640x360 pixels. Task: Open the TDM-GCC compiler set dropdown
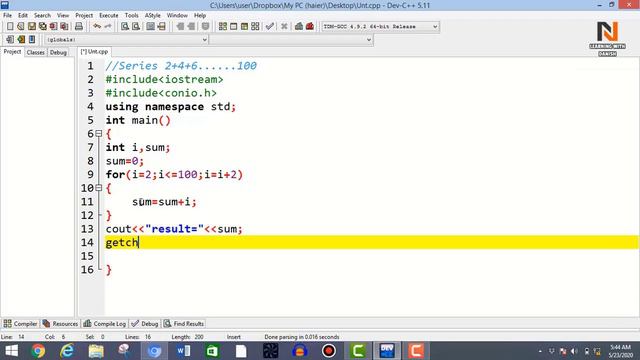380,27
